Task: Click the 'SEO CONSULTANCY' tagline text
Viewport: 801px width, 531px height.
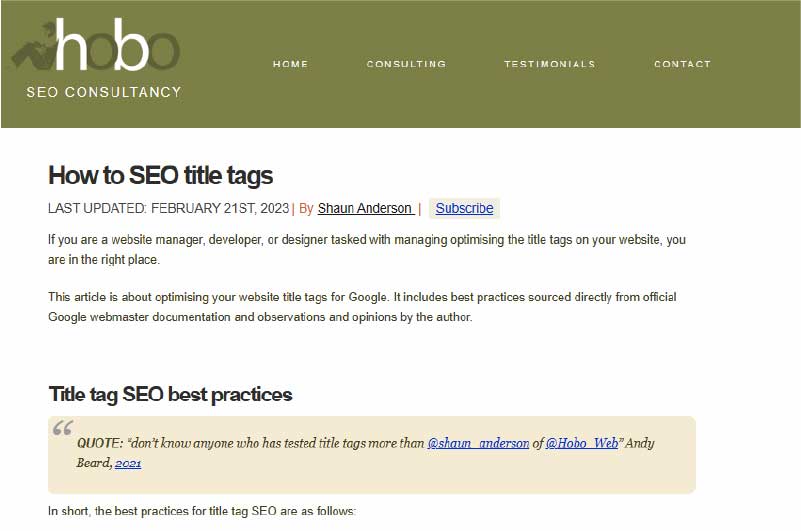Action: pyautogui.click(x=104, y=92)
